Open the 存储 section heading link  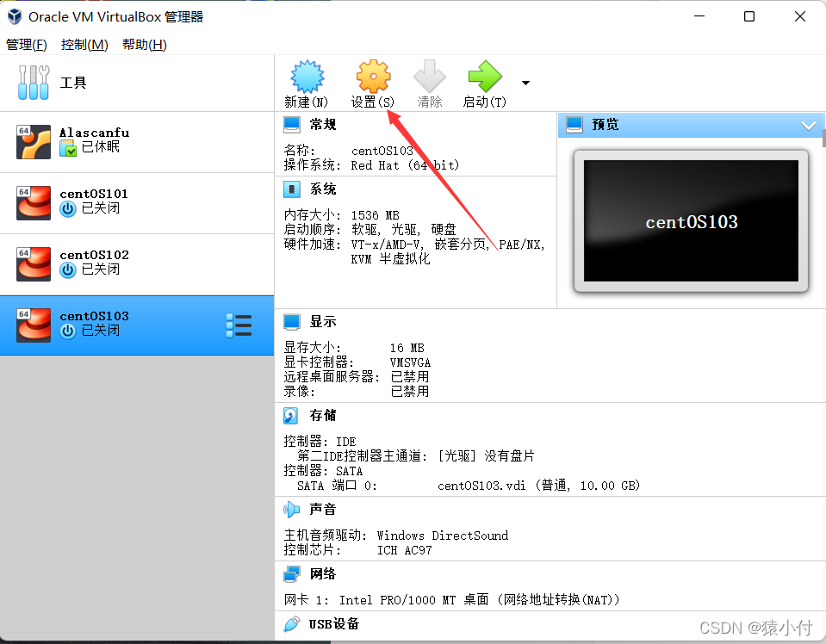pyautogui.click(x=323, y=416)
